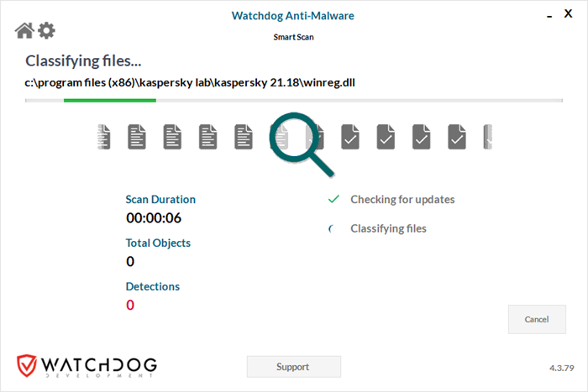Click the red Detections count 0
Screen dimensions: 588x392
click(130, 305)
